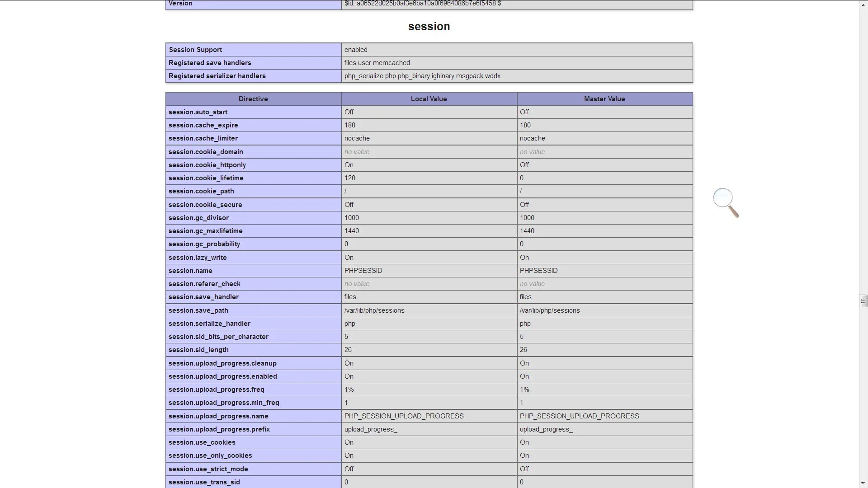Select 'session.use_strict_mode' directive cell
The height and width of the screenshot is (488, 868).
tap(253, 469)
